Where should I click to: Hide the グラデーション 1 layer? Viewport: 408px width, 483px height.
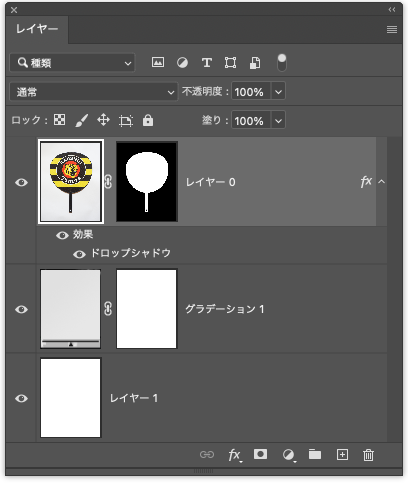coord(21,309)
